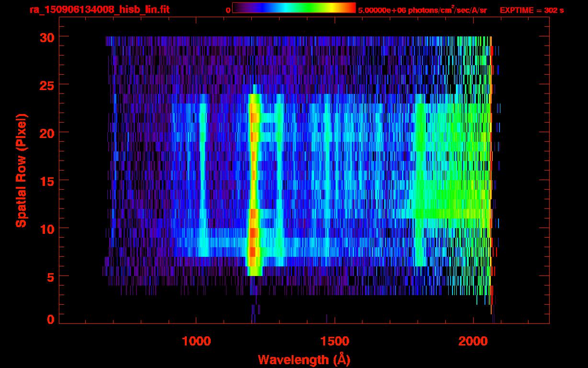Click the 5.00000e+06 photons intensity label

point(422,10)
